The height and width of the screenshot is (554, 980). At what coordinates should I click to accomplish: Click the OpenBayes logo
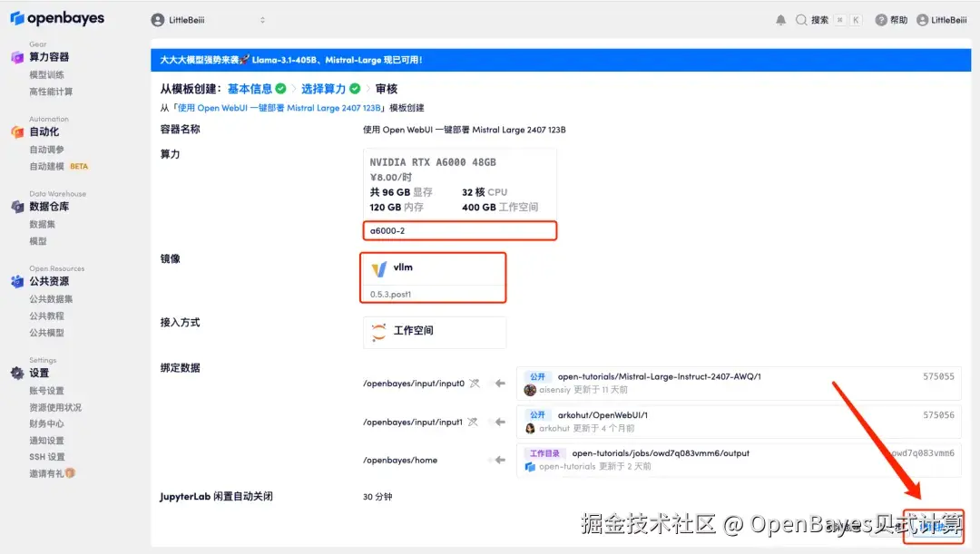pyautogui.click(x=57, y=17)
